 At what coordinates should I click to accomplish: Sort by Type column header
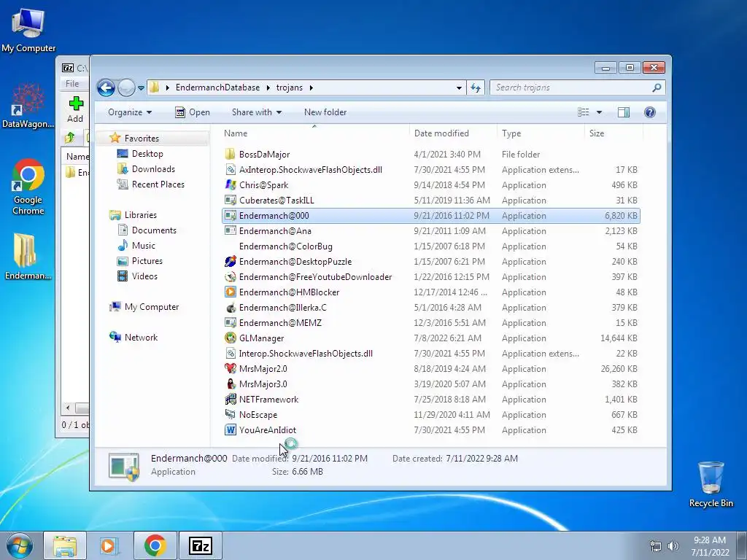pos(541,133)
